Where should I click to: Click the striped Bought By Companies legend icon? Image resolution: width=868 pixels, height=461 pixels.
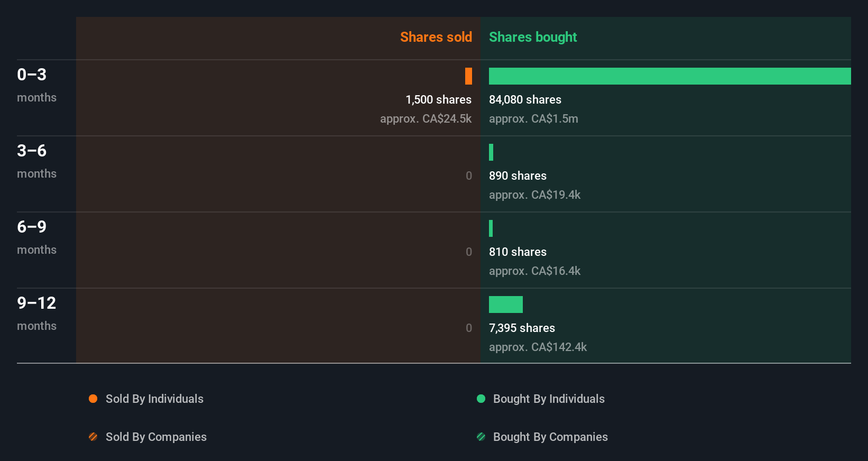pos(481,437)
